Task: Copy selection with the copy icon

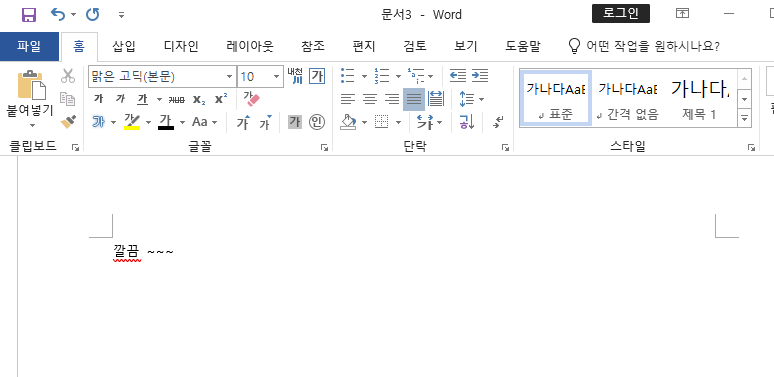Action: coord(68,99)
